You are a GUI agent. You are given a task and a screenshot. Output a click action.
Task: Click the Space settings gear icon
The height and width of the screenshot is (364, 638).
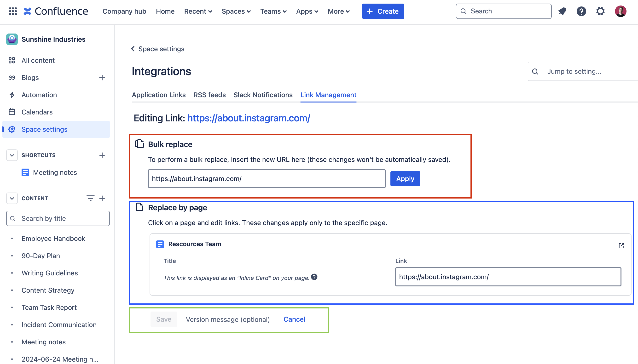click(x=12, y=129)
